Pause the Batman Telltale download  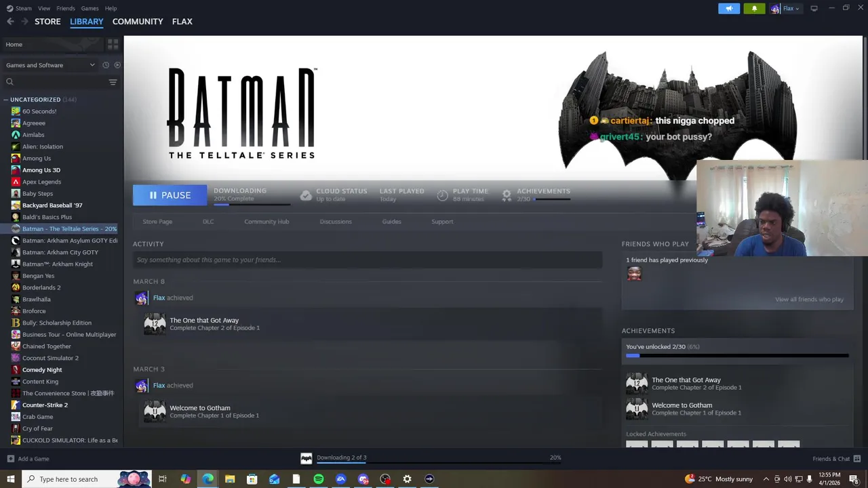pos(170,195)
